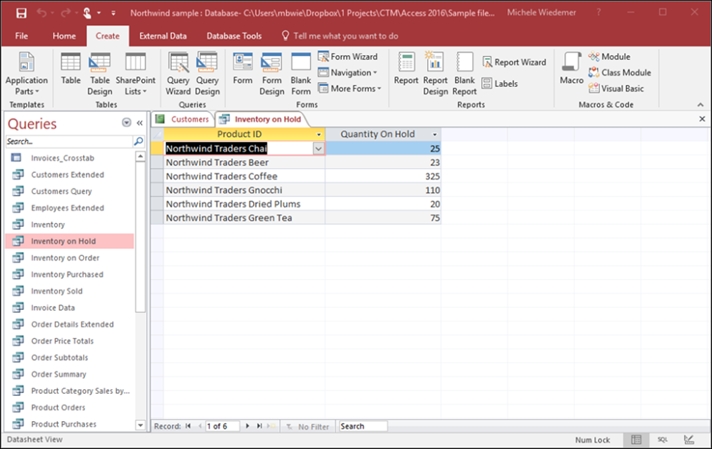Click the Northwind Traders Coffee cell
The image size is (712, 449).
(x=244, y=176)
